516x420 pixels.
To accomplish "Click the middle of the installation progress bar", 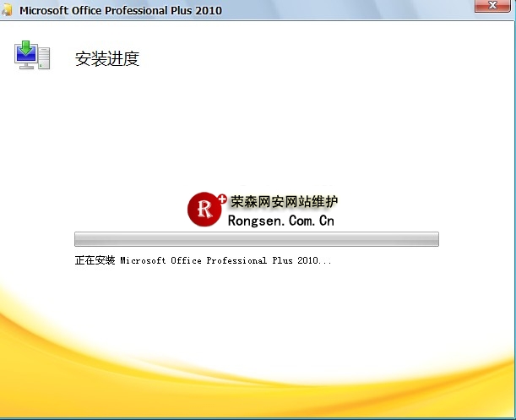I will point(257,239).
